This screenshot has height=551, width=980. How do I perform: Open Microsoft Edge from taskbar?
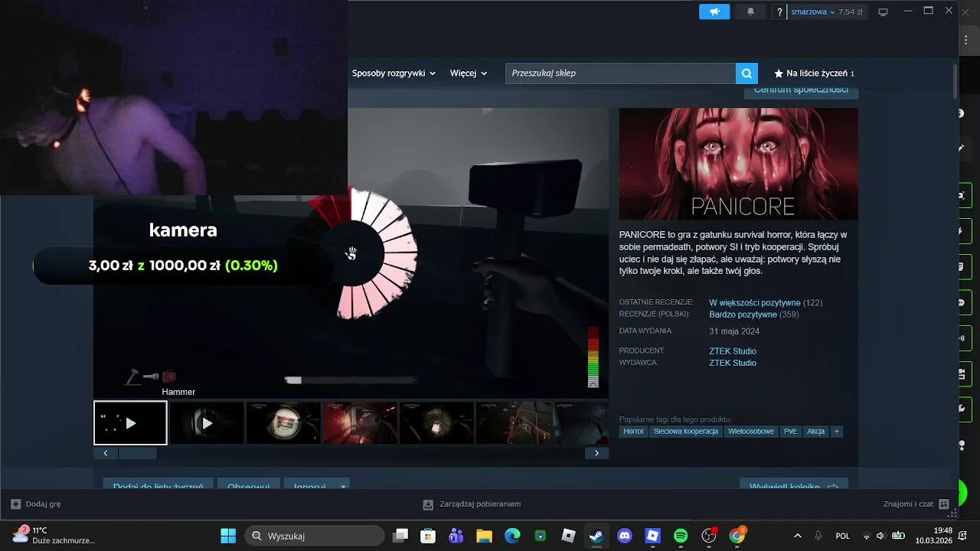(x=512, y=536)
